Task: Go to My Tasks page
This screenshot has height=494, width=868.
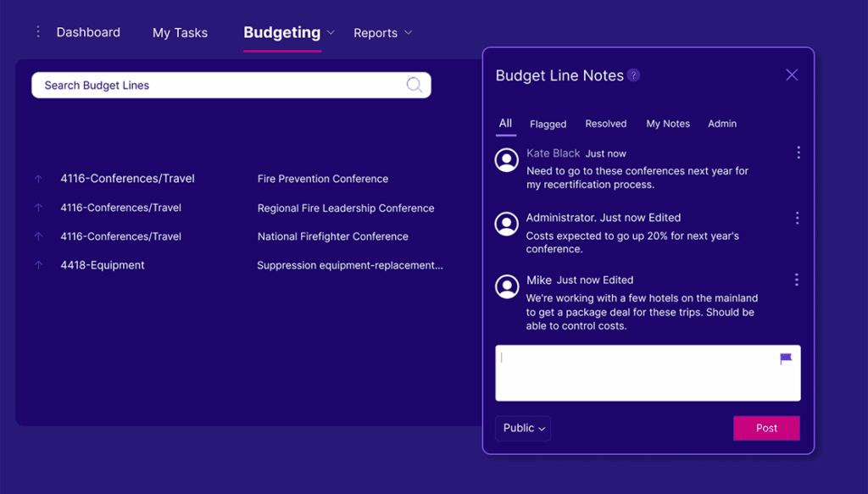Action: pyautogui.click(x=180, y=33)
